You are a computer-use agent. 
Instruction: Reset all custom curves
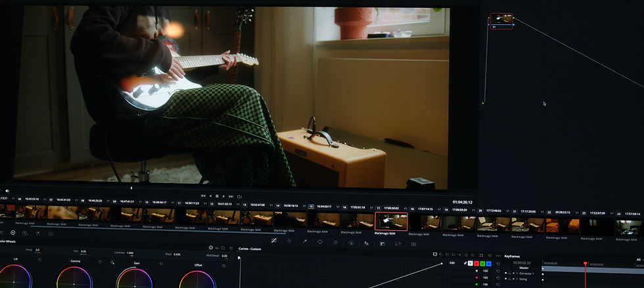(490, 256)
